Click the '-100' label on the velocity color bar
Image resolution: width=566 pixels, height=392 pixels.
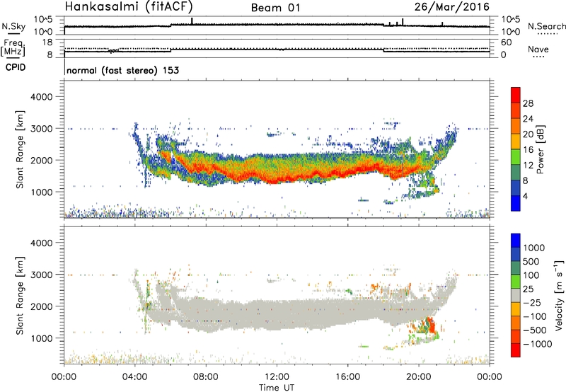tap(535, 316)
